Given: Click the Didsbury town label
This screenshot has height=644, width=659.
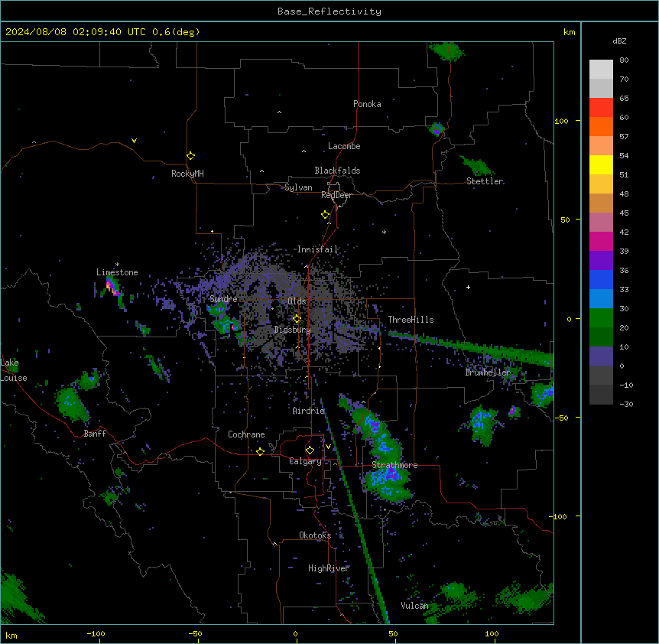Looking at the screenshot, I should 293,330.
